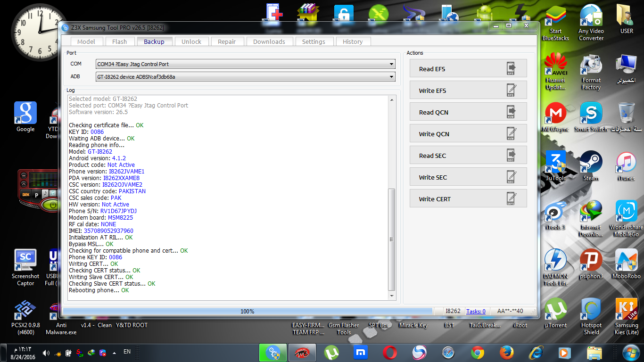Go to the Repair tab

tap(227, 41)
